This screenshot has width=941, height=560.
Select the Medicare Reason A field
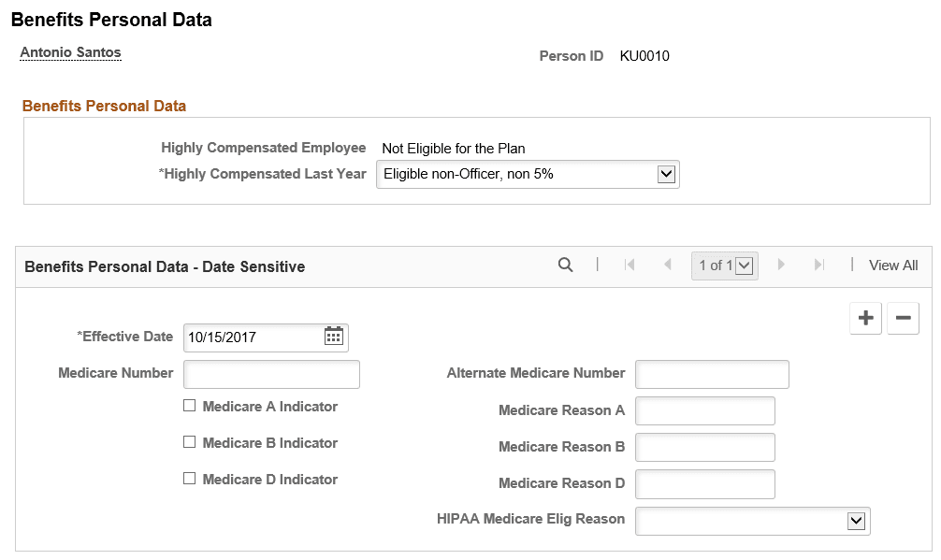tap(704, 410)
